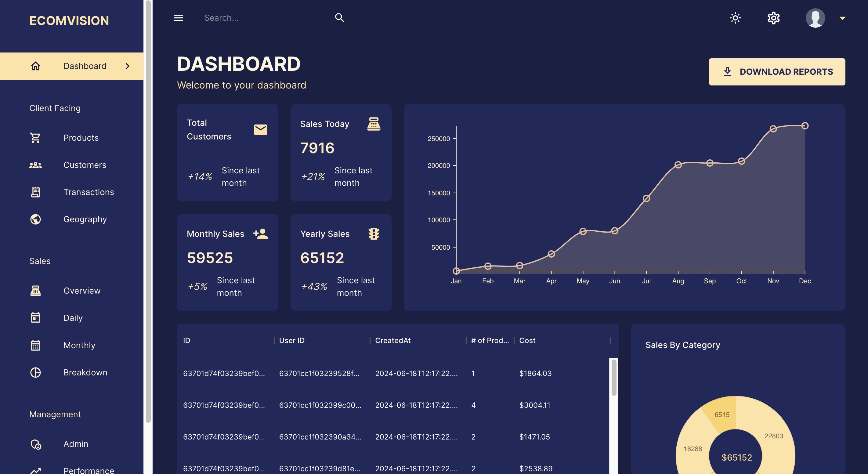Open settings via the gear icon

[773, 18]
